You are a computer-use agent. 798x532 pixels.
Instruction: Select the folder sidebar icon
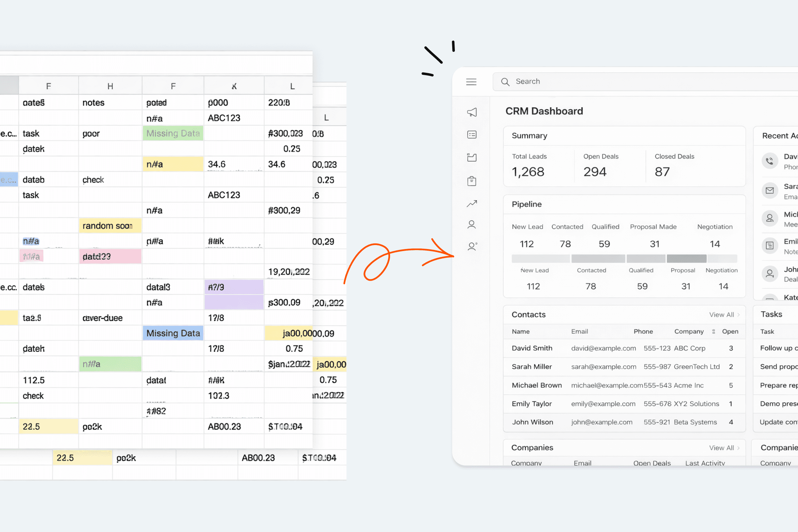click(x=471, y=157)
